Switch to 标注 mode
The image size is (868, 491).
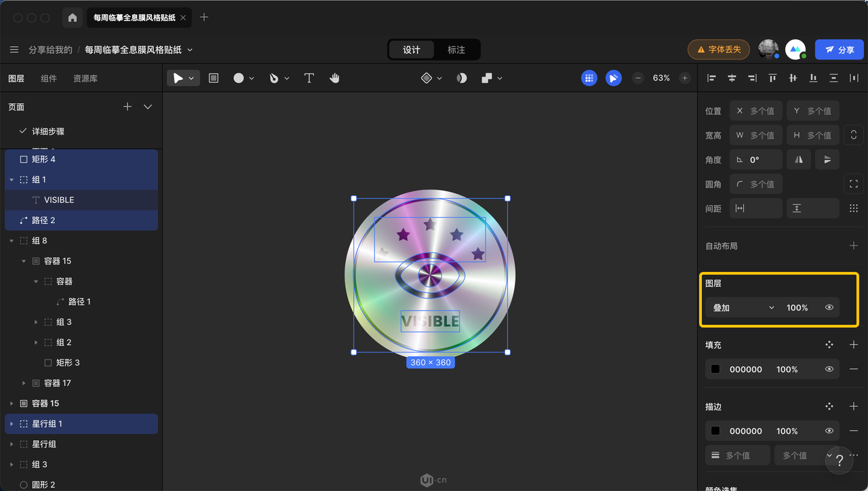[x=456, y=50]
